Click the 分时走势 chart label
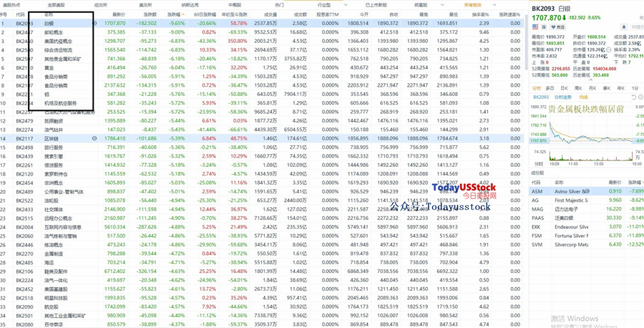The height and width of the screenshot is (328, 644). [x=563, y=97]
